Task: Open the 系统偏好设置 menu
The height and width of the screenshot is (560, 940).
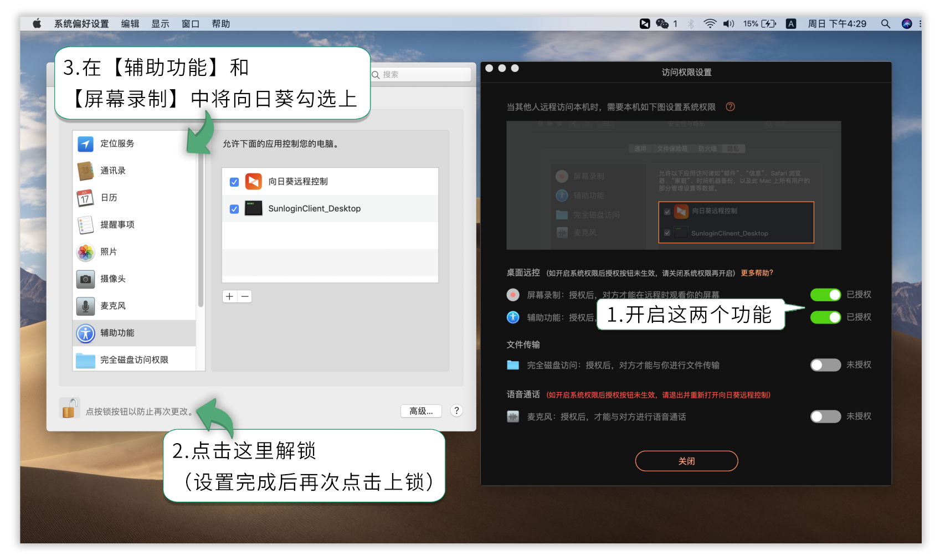Action: click(81, 24)
